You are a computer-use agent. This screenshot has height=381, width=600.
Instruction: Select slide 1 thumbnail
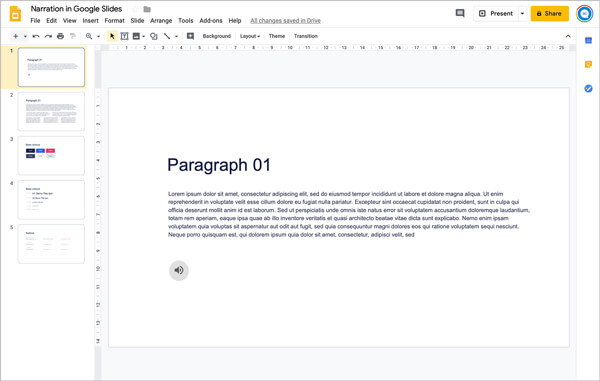point(51,67)
